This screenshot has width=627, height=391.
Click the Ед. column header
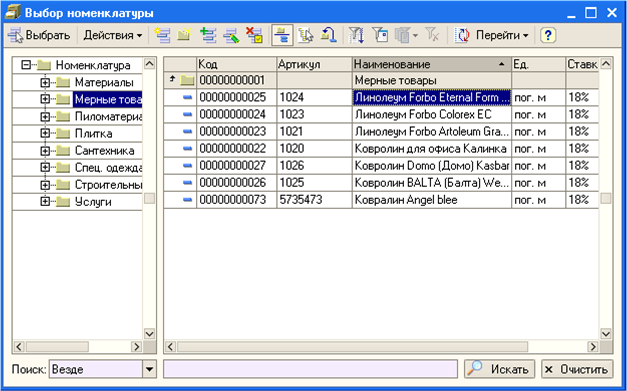click(538, 64)
